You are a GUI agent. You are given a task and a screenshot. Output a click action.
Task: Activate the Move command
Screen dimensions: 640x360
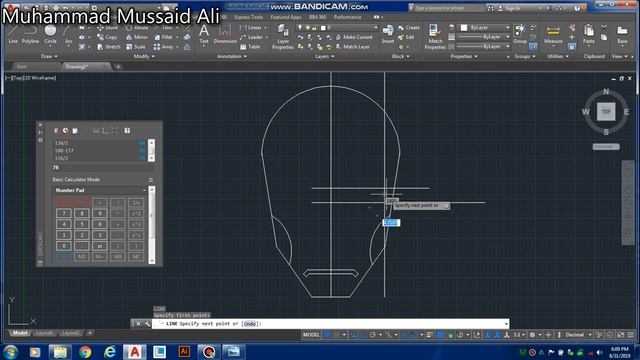[x=107, y=28]
